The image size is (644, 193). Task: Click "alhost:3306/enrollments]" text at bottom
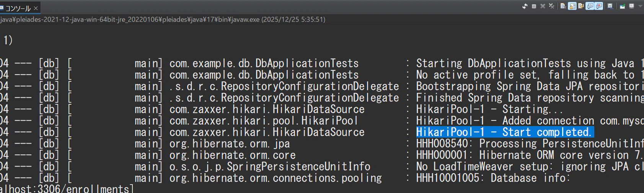67,189
